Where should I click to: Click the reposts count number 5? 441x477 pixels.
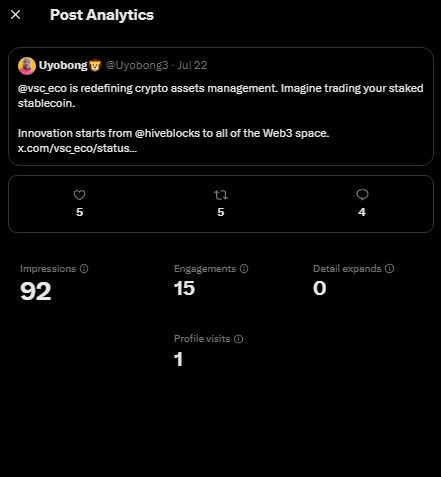[221, 212]
